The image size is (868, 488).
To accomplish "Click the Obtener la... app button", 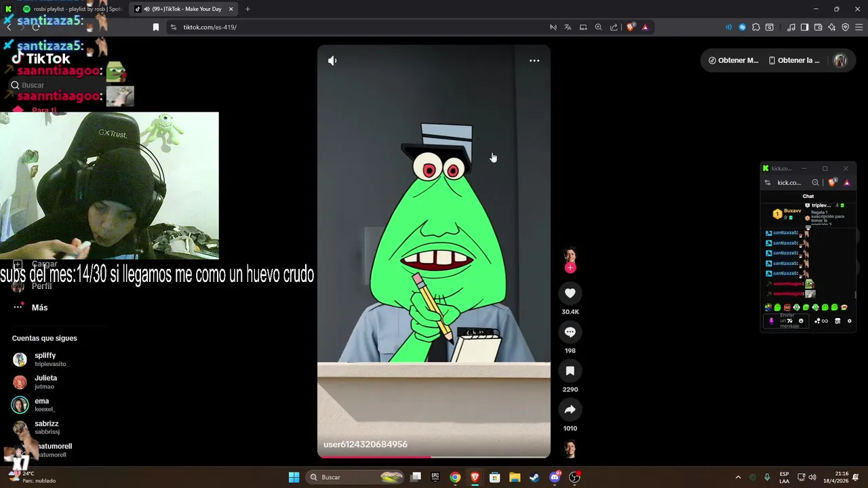I will [794, 60].
